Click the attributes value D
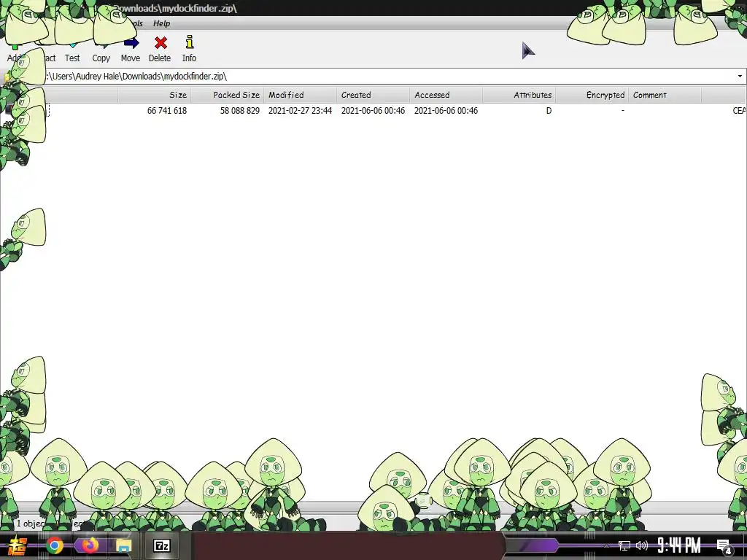Image resolution: width=747 pixels, height=560 pixels. point(549,111)
